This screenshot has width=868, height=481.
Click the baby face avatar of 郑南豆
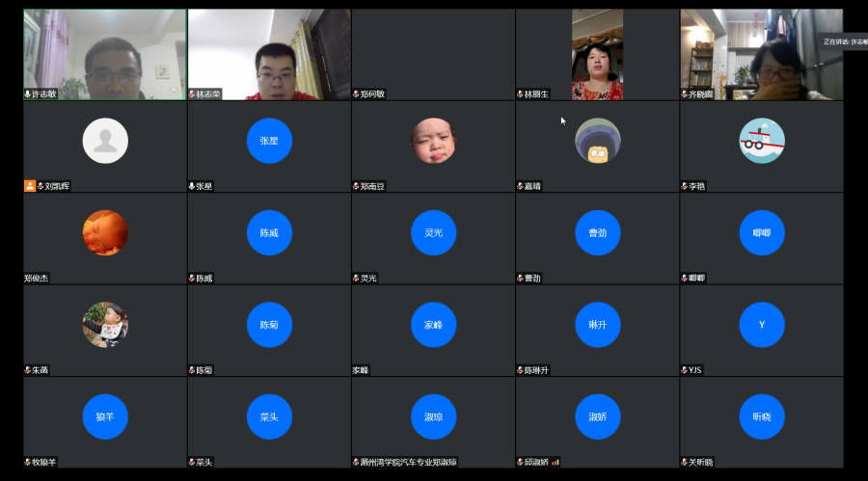(433, 141)
